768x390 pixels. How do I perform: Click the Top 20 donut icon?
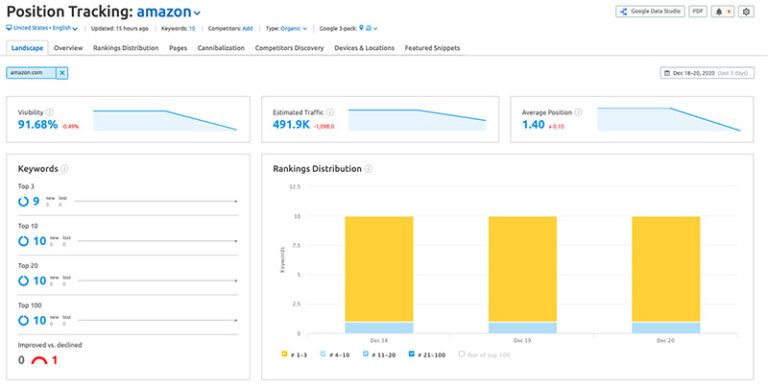(x=24, y=281)
